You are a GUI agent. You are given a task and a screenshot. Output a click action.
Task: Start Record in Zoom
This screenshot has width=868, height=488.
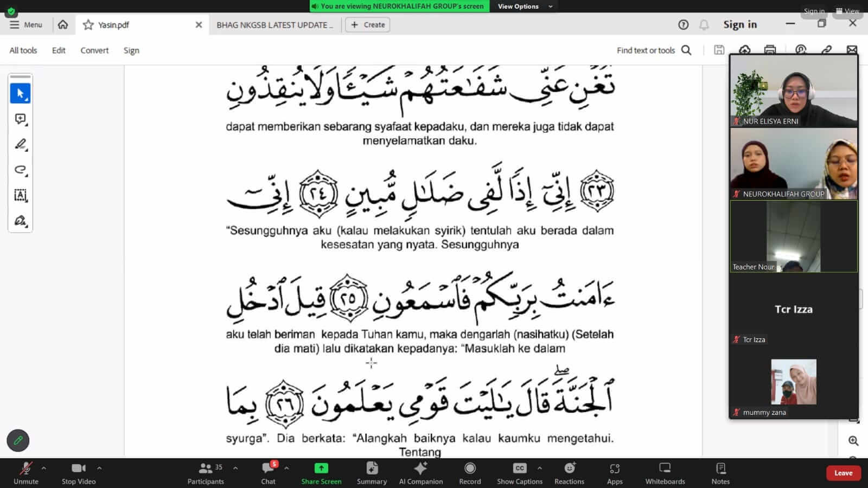coord(470,473)
